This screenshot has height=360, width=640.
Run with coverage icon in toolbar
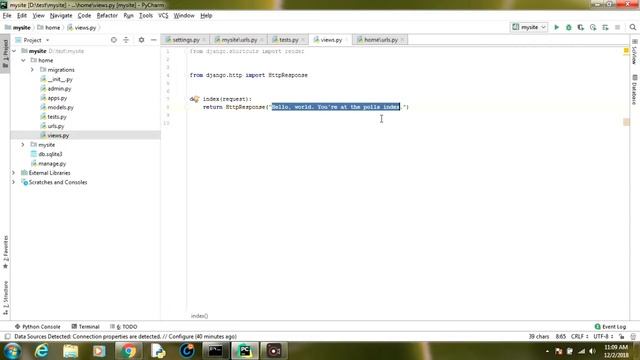(x=580, y=27)
